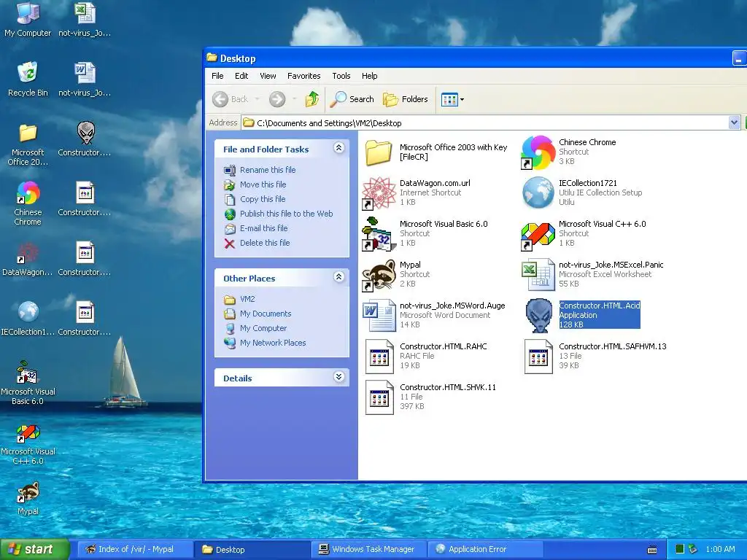Open the Views dropdown button
Screen dimensions: 747x560
pos(452,99)
